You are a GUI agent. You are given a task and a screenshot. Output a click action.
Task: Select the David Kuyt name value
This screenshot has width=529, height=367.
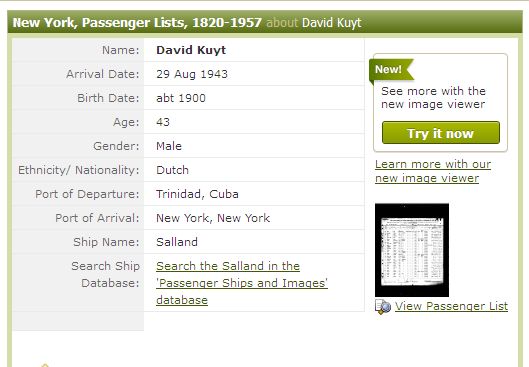(191, 50)
